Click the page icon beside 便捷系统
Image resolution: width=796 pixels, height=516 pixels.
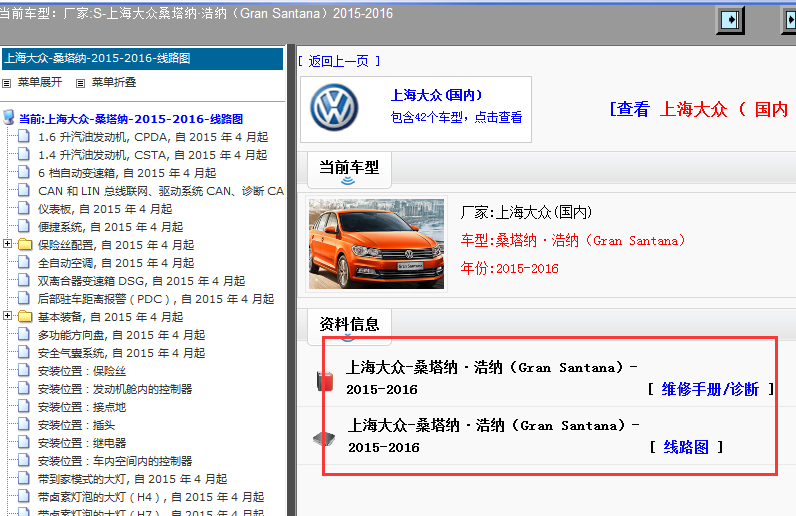[x=23, y=226]
